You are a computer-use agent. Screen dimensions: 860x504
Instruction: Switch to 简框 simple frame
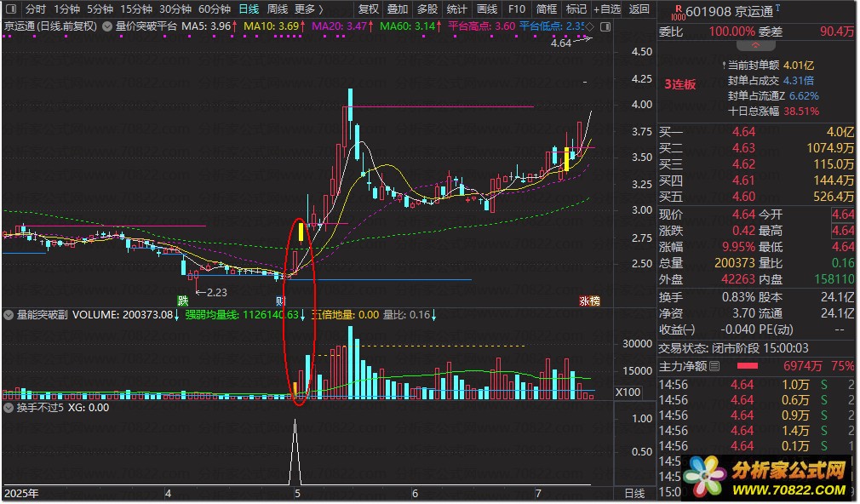click(547, 9)
